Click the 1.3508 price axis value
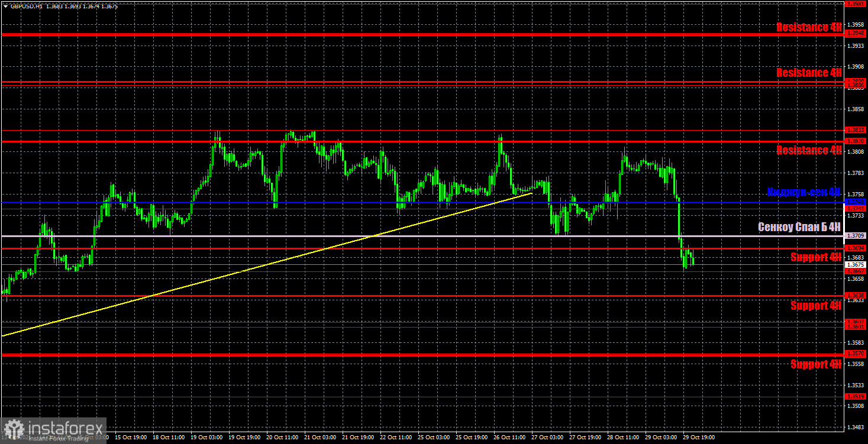 point(856,406)
